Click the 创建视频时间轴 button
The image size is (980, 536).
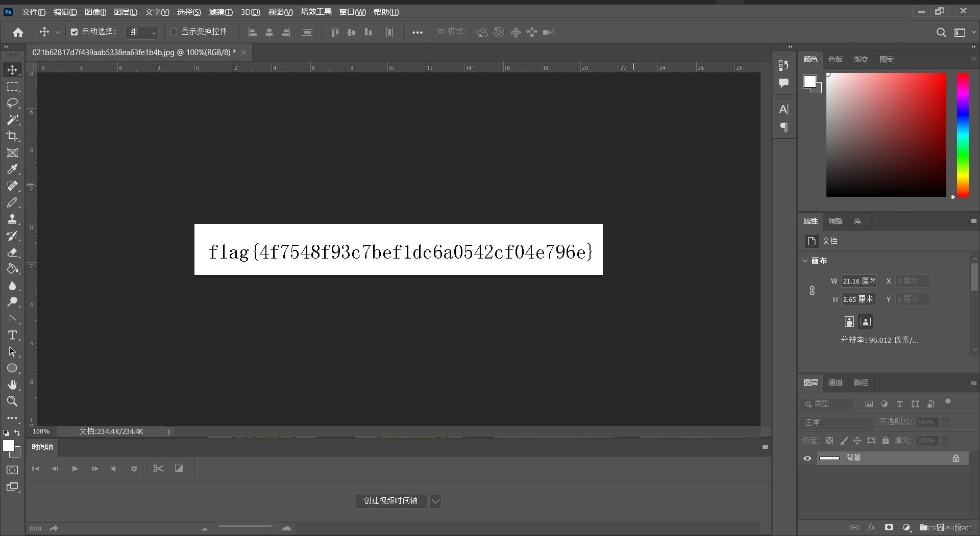tap(391, 501)
